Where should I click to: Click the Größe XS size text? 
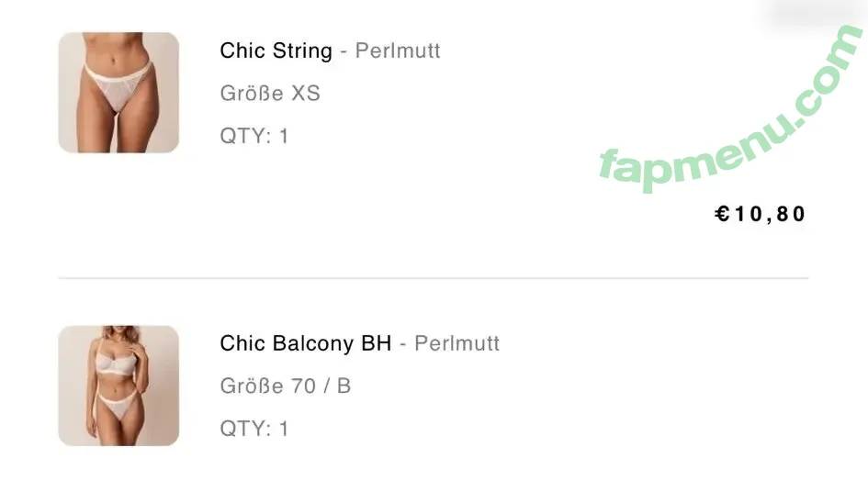pyautogui.click(x=270, y=93)
